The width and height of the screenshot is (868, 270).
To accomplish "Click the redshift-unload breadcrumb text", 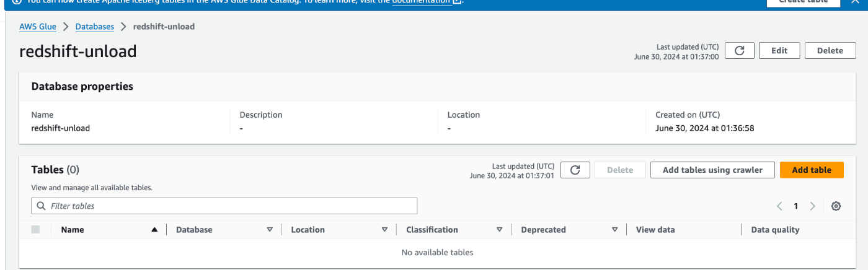I will 164,27.
